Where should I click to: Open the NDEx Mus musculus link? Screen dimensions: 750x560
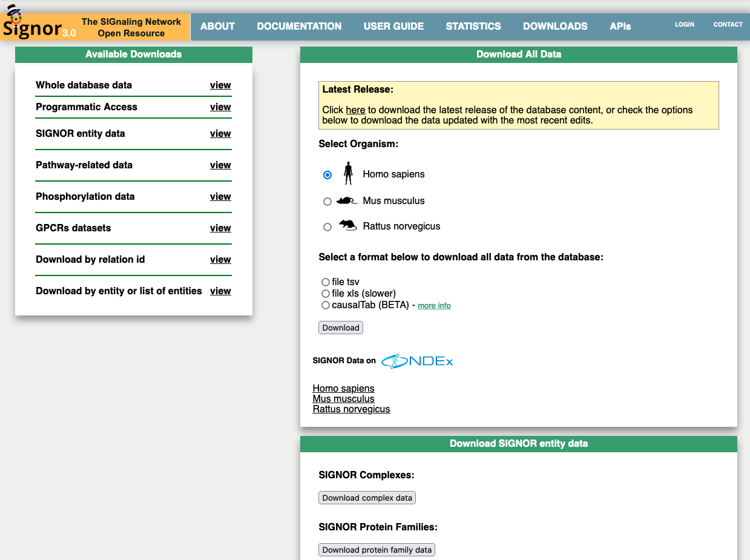tap(343, 399)
